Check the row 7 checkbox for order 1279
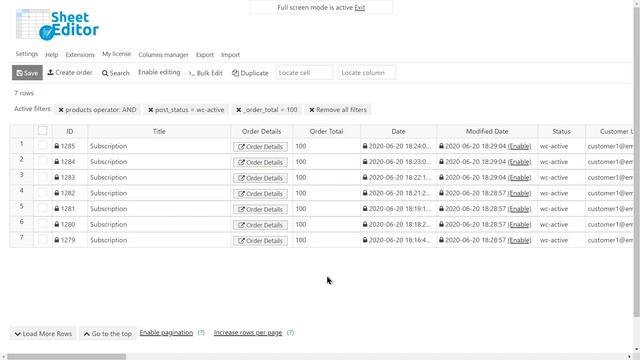Image resolution: width=640 pixels, height=360 pixels. (x=42, y=240)
